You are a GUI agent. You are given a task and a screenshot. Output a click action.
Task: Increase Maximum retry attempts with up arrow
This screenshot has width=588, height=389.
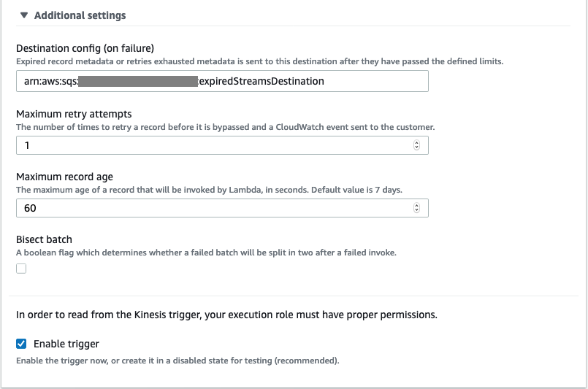click(x=416, y=143)
